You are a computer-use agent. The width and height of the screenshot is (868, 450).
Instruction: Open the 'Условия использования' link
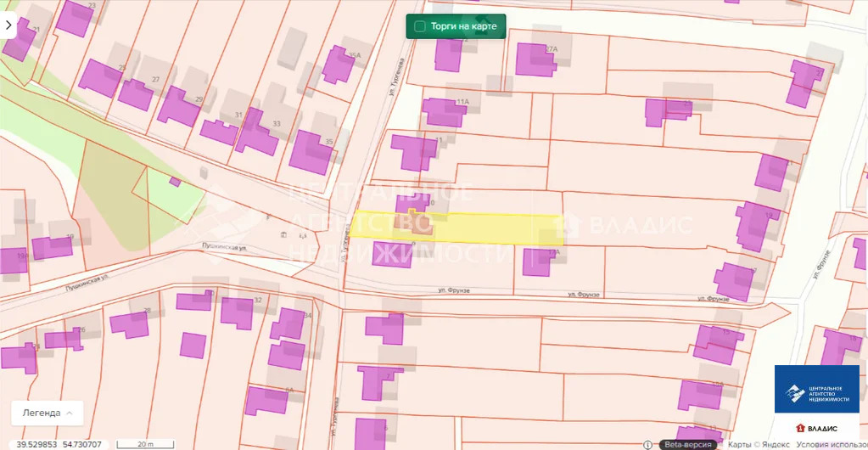tap(829, 444)
